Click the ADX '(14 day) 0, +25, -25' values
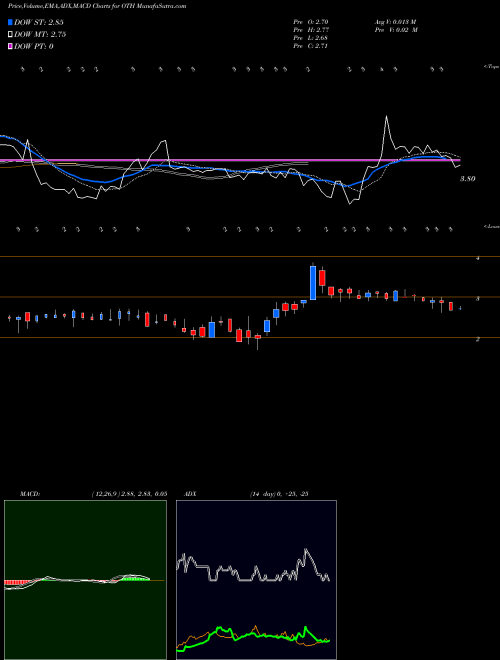This screenshot has width=500, height=660. [279, 494]
